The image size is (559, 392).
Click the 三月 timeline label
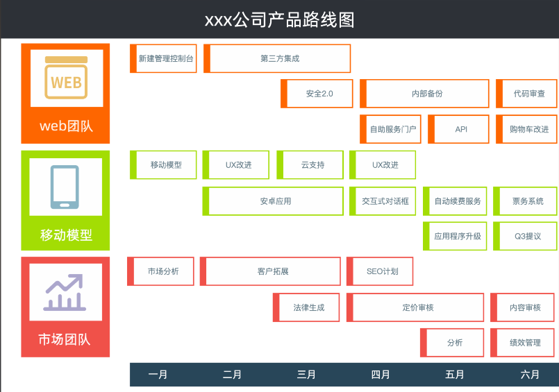click(x=306, y=375)
